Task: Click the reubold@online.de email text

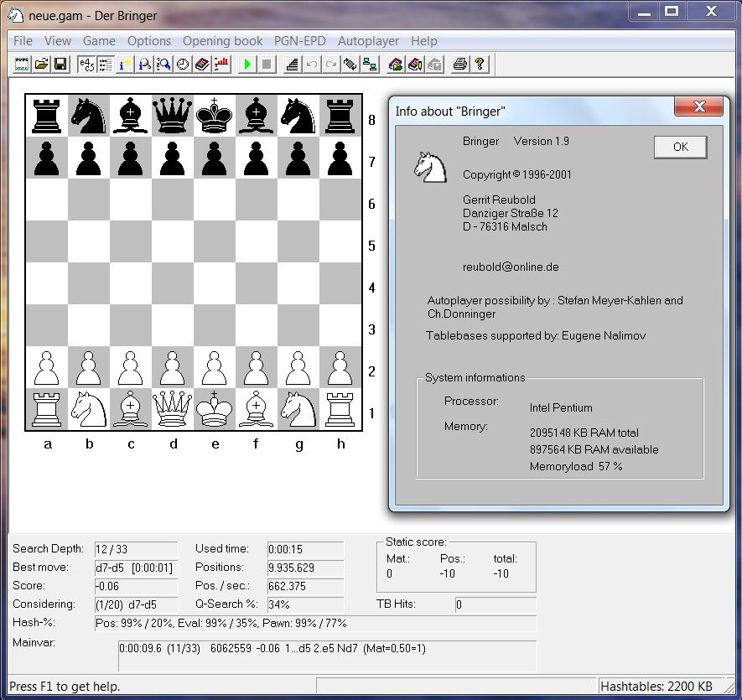Action: click(511, 267)
